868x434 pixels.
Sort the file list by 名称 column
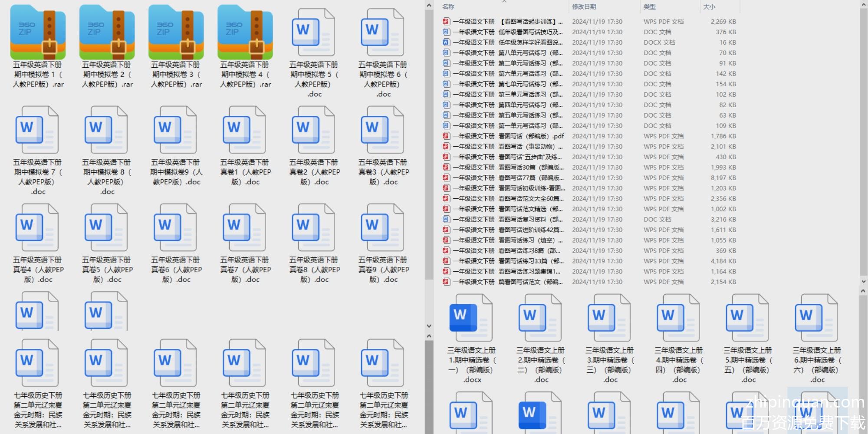point(448,7)
